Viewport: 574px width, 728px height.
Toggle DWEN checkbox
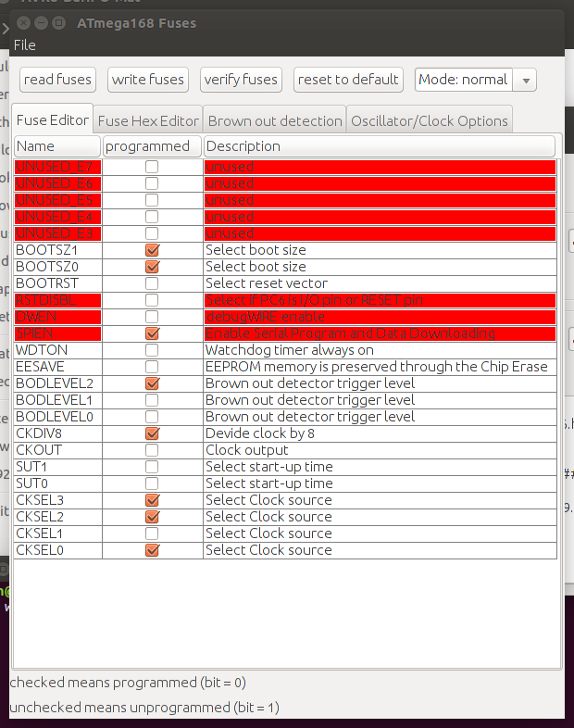[x=152, y=317]
